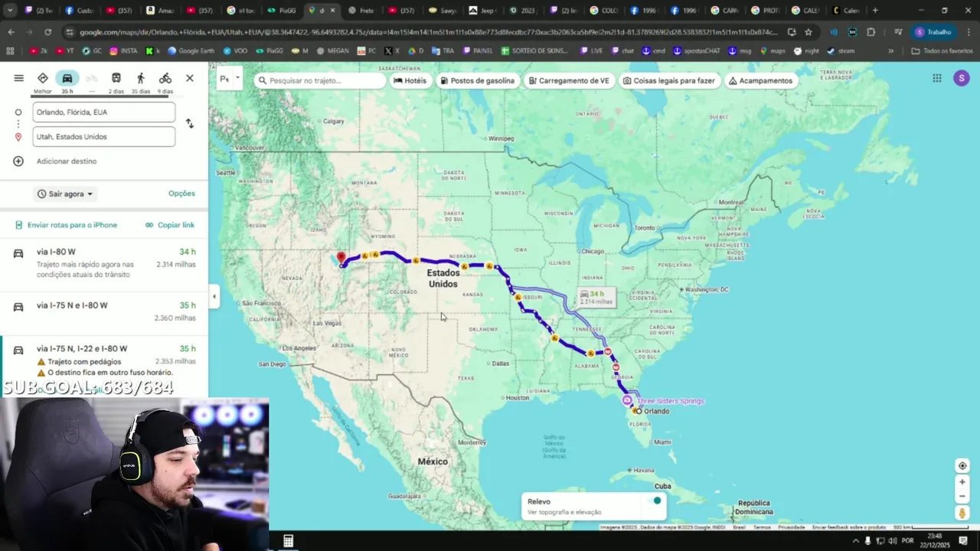Image resolution: width=980 pixels, height=551 pixels.
Task: Open the Google Maps hamburger menu
Action: [x=19, y=78]
